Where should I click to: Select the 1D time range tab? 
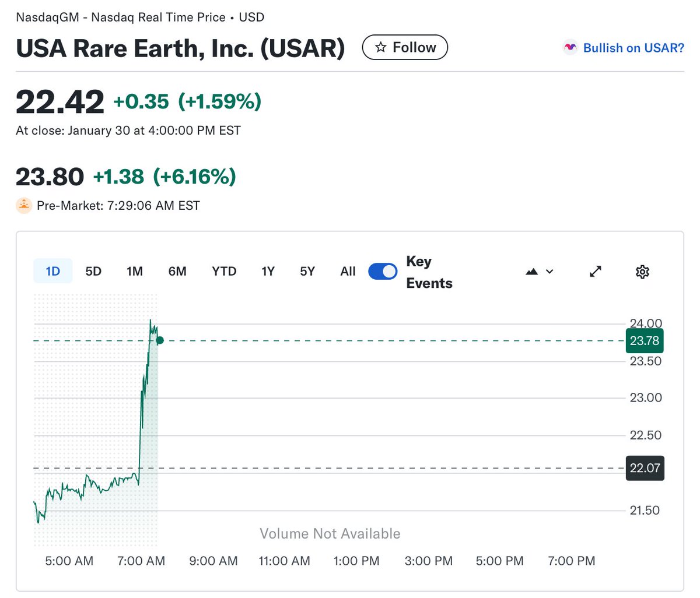[x=53, y=272]
